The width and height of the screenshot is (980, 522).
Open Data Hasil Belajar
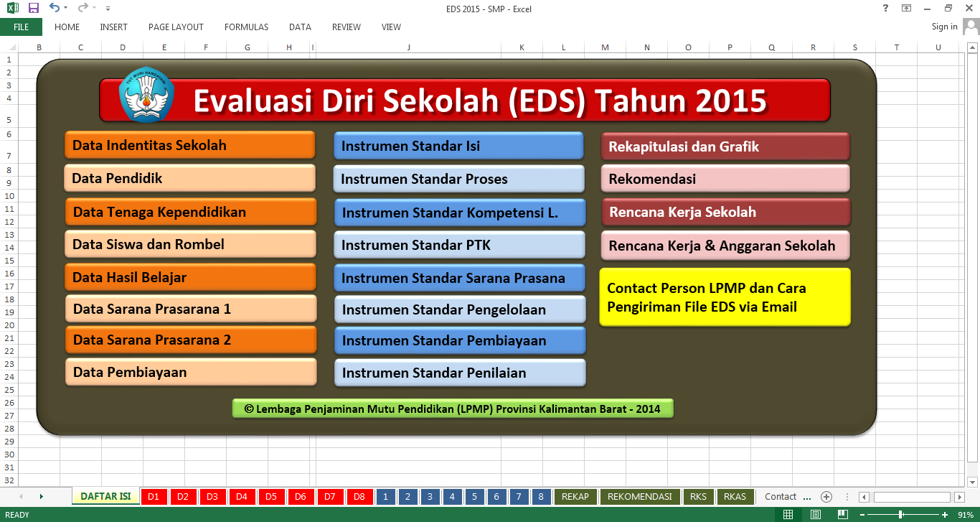coord(190,277)
